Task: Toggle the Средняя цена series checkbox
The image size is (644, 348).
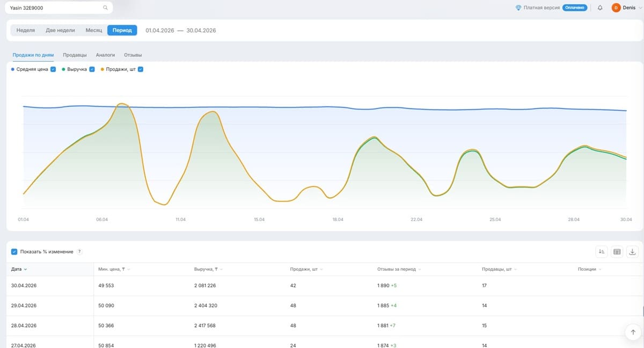Action: point(53,69)
